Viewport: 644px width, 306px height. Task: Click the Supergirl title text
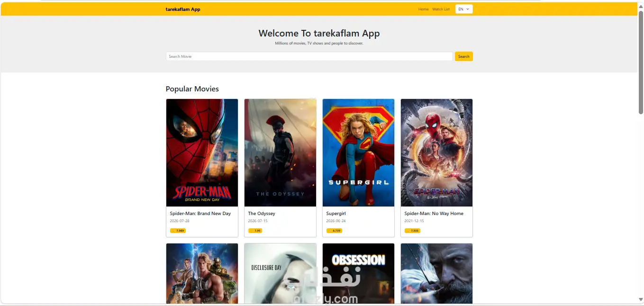[x=336, y=214]
